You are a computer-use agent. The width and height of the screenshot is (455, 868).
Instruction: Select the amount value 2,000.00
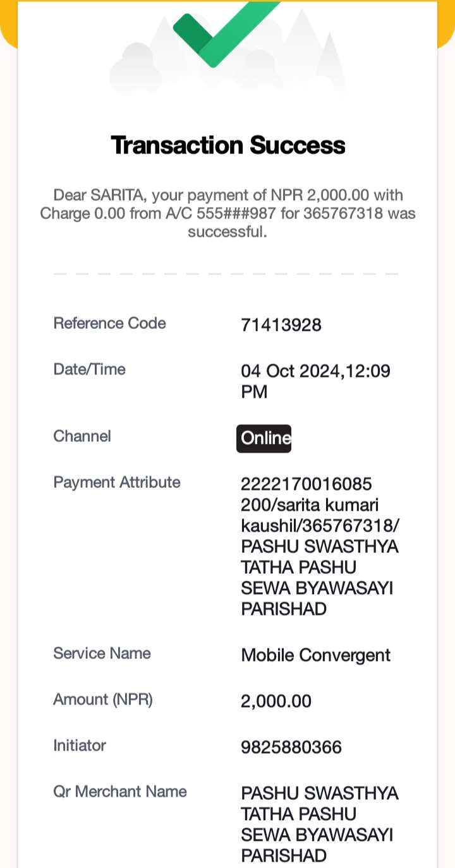(x=276, y=701)
